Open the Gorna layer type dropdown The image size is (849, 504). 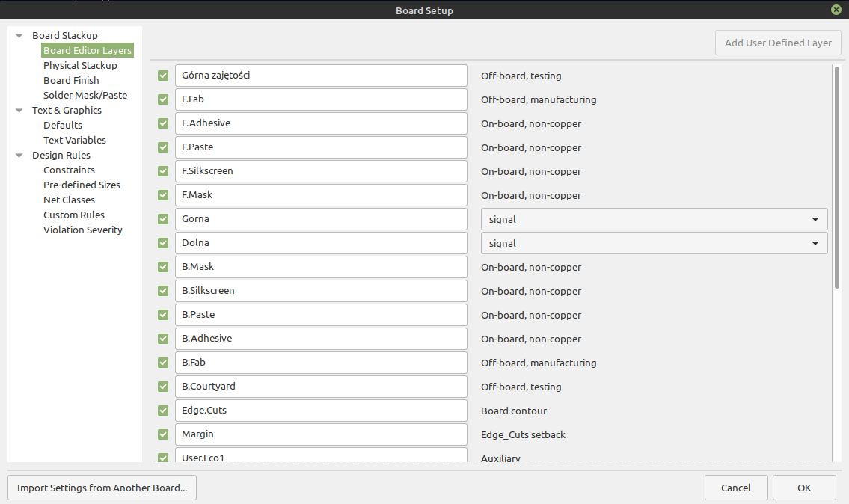(654, 219)
